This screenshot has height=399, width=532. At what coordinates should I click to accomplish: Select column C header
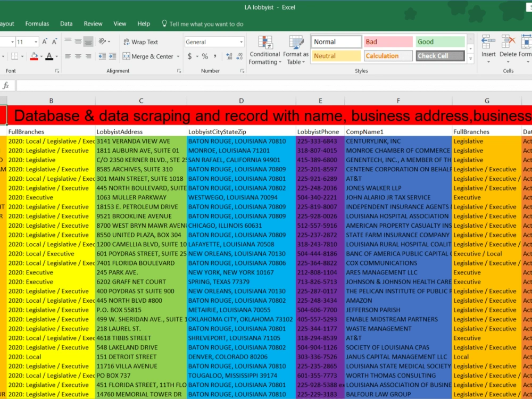141,101
